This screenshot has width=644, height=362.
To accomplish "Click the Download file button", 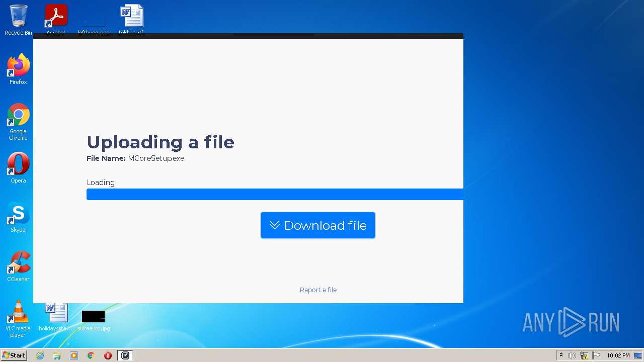I will (318, 225).
